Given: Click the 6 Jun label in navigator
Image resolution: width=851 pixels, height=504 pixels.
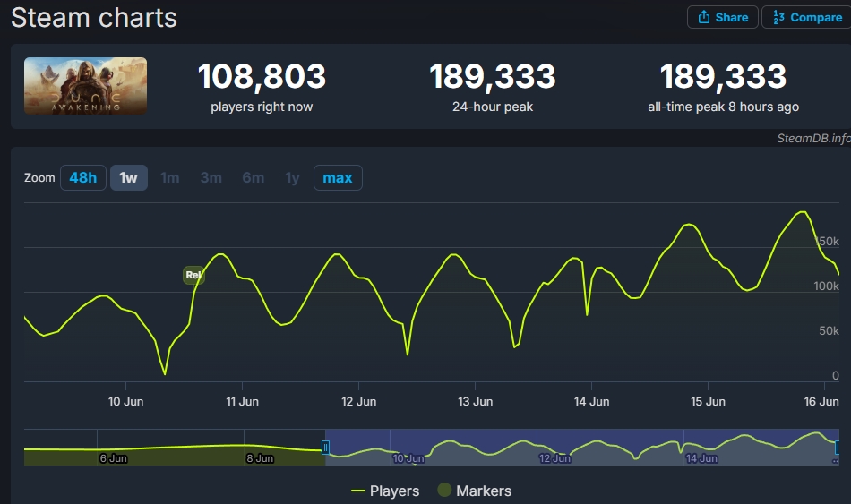Looking at the screenshot, I should pyautogui.click(x=114, y=458).
